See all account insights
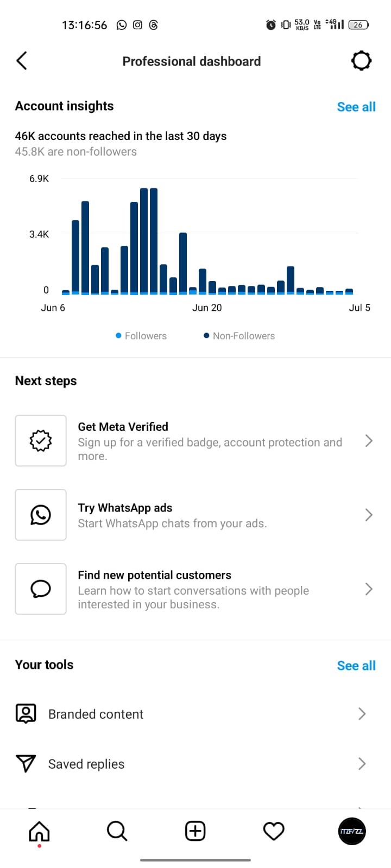This screenshot has height=868, width=391. pos(356,107)
